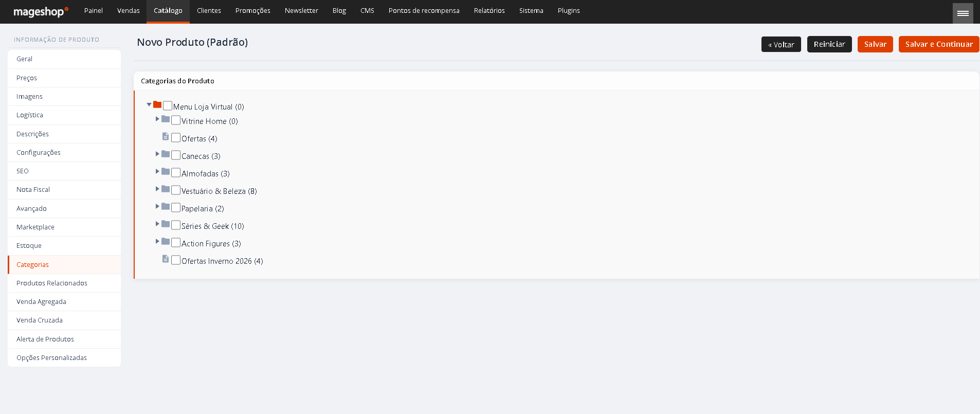
Task: Click the Salvar e Continuar button
Action: pos(939,44)
